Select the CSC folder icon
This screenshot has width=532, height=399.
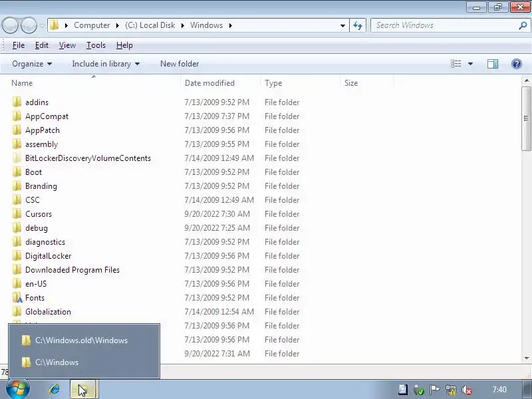[x=17, y=199]
